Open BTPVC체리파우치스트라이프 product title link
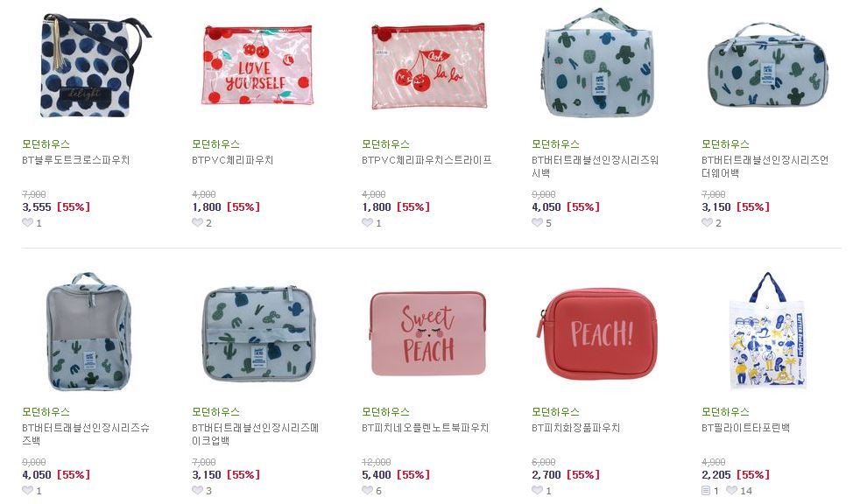853x504 pixels. (x=426, y=160)
